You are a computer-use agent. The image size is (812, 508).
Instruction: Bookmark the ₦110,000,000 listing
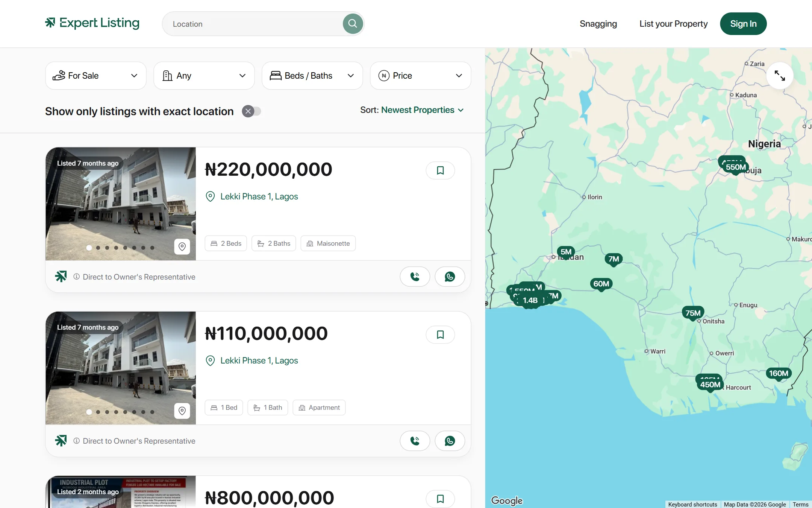(x=440, y=335)
